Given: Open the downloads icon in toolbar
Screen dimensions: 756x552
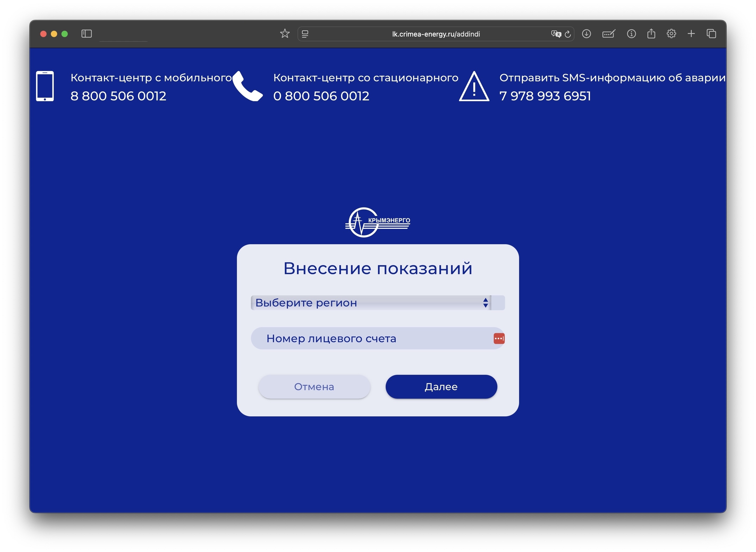Looking at the screenshot, I should coord(586,34).
